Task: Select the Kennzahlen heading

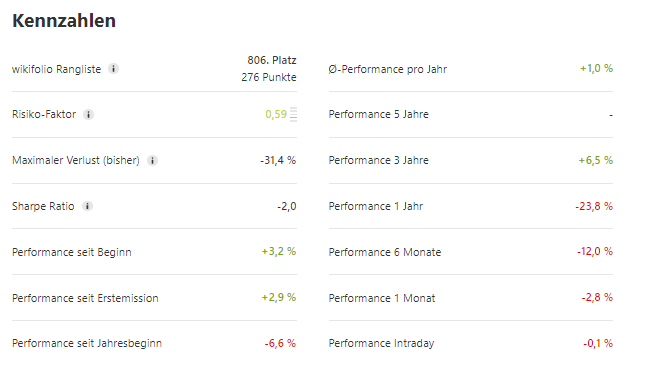Action: 64,21
